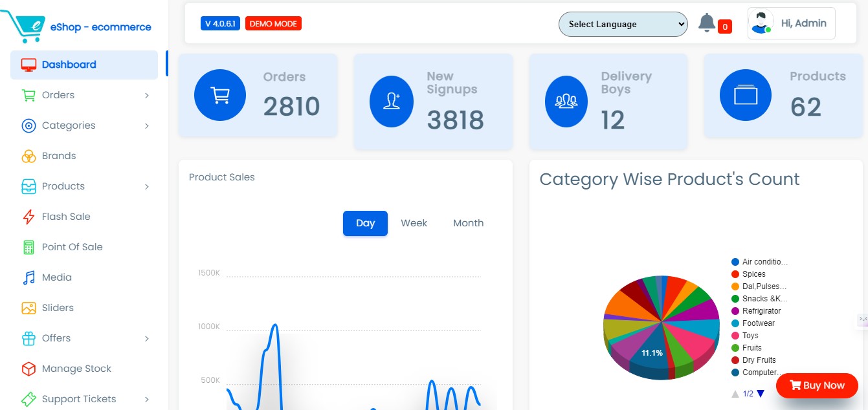Click the Buy Now button
The image size is (868, 410).
[x=816, y=385]
